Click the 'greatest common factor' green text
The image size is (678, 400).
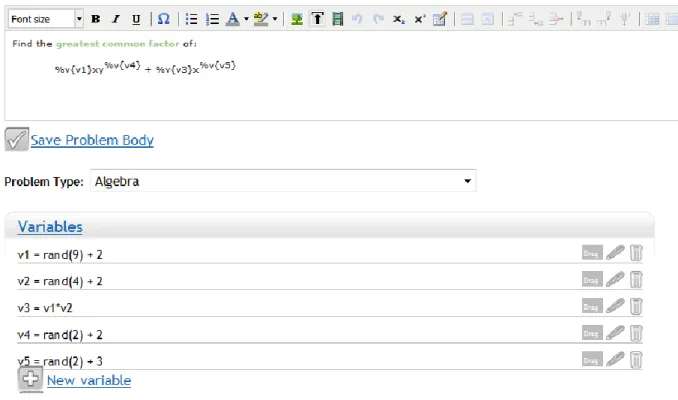pyautogui.click(x=117, y=44)
